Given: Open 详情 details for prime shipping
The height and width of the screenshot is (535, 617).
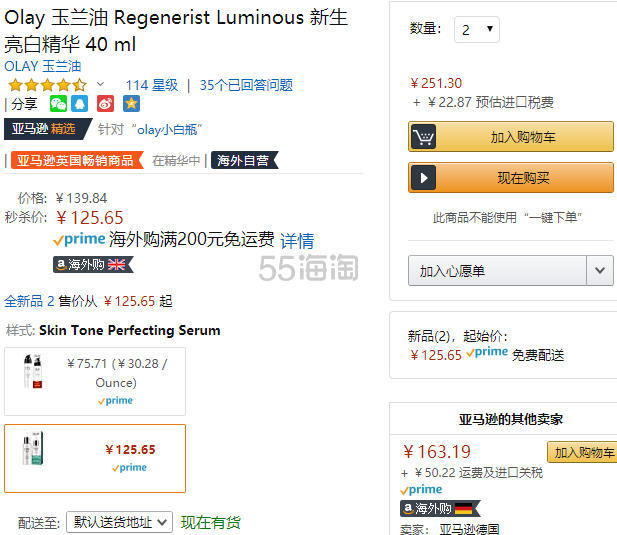Looking at the screenshot, I should point(297,240).
